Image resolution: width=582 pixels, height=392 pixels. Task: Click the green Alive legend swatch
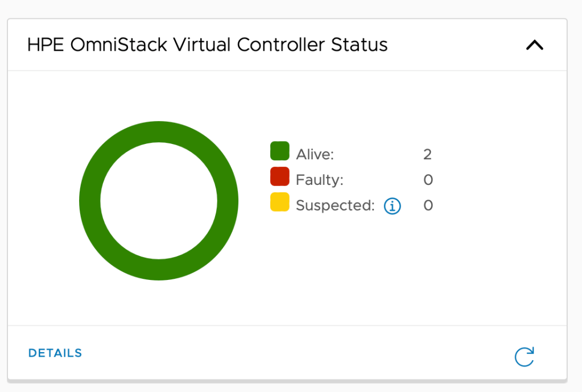279,151
